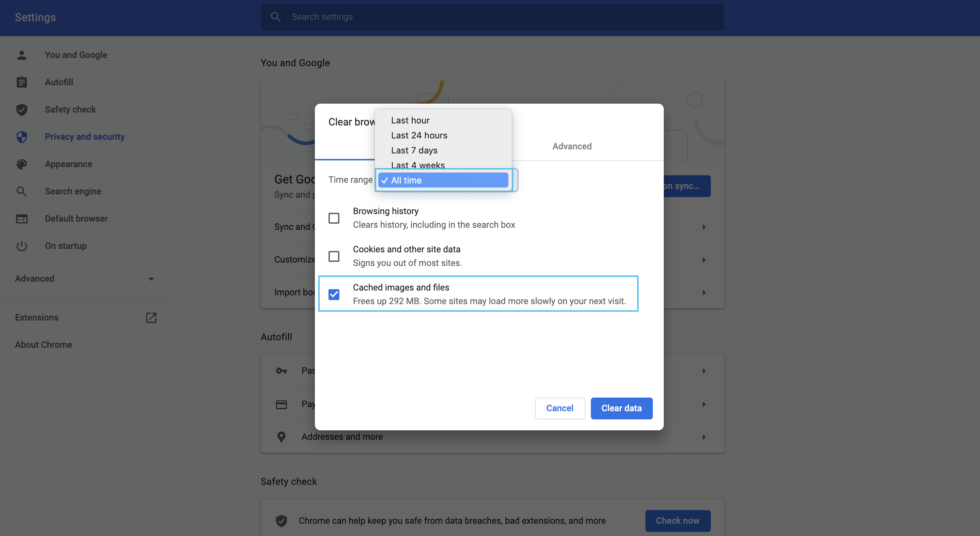980x536 pixels.
Task: Select All time in the time range list
Action: click(443, 180)
